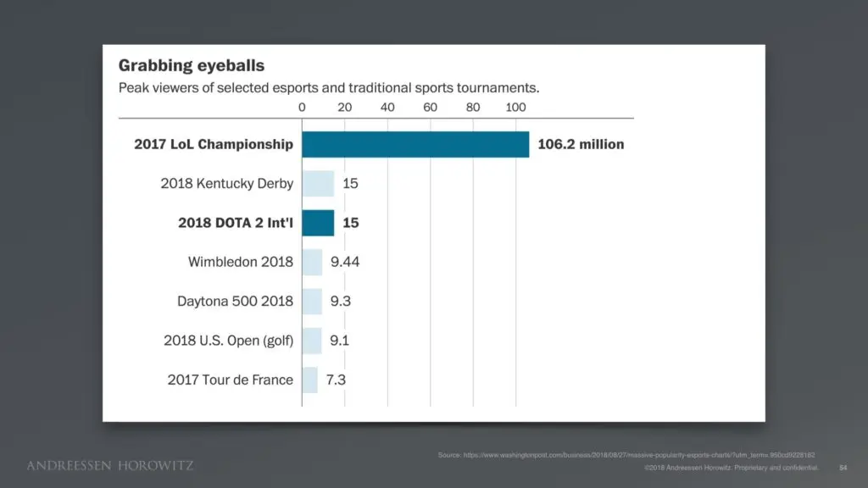Viewport: 868px width, 488px height.
Task: Click the '2017 LoL Championship' label
Action: click(x=214, y=144)
